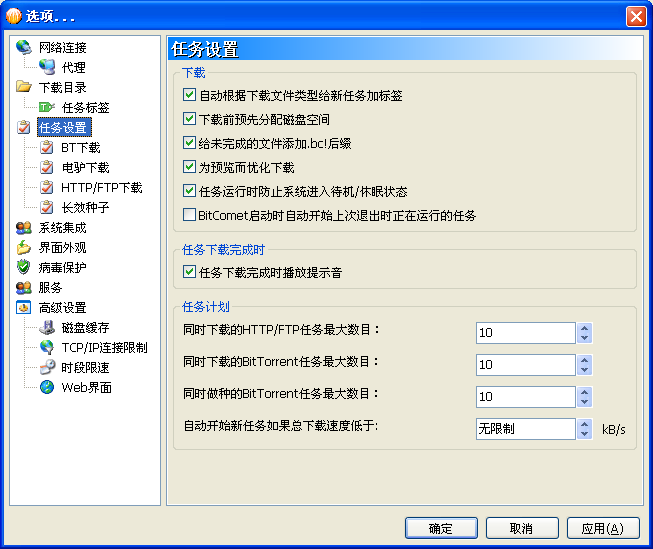653x549 pixels.
Task: Decrease 同时下载的BitTorrent任务 count down arrow
Action: 584,370
